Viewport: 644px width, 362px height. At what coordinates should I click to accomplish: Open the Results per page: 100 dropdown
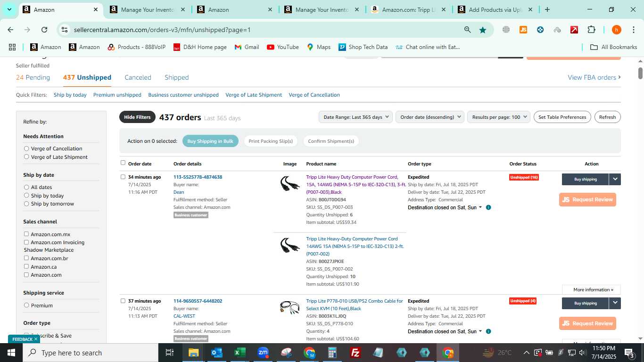click(499, 117)
